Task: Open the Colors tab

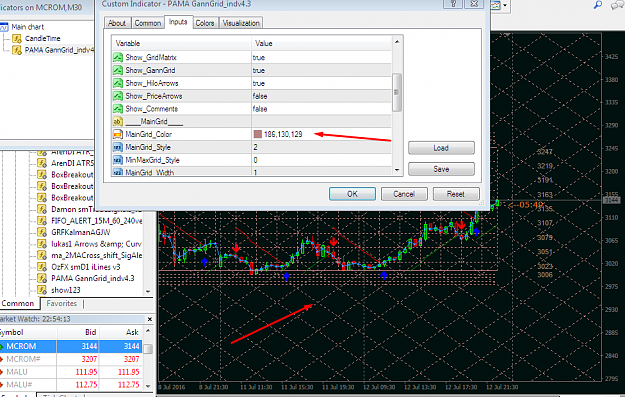Action: click(205, 23)
